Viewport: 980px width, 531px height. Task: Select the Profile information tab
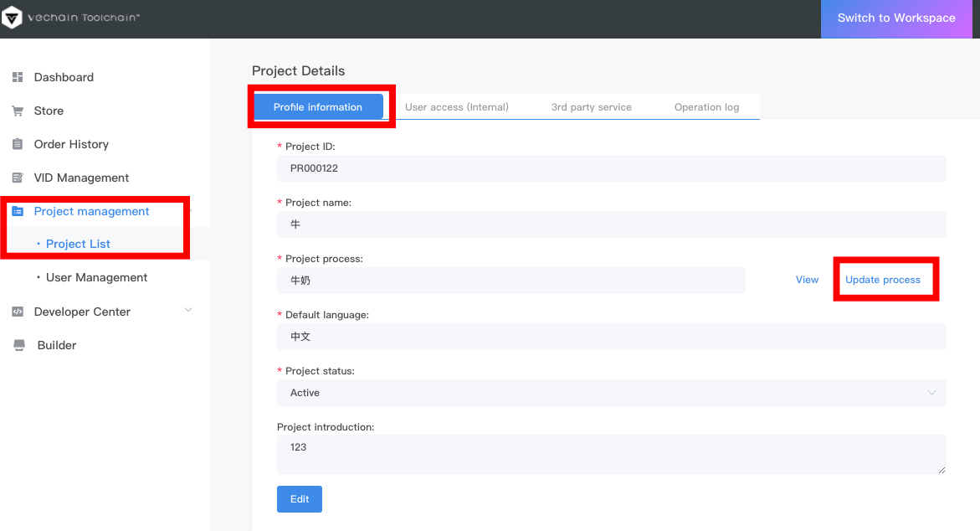(x=317, y=107)
